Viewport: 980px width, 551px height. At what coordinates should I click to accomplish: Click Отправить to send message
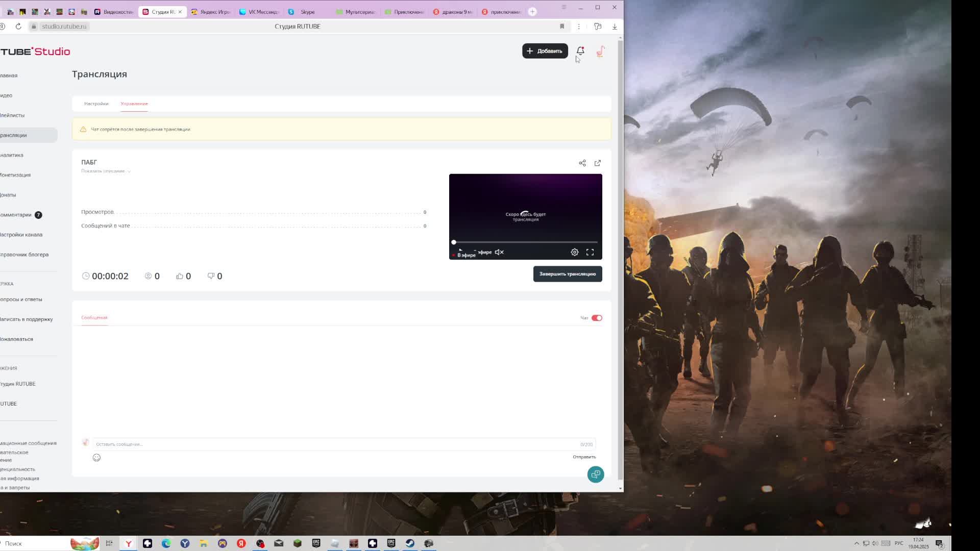pyautogui.click(x=584, y=457)
